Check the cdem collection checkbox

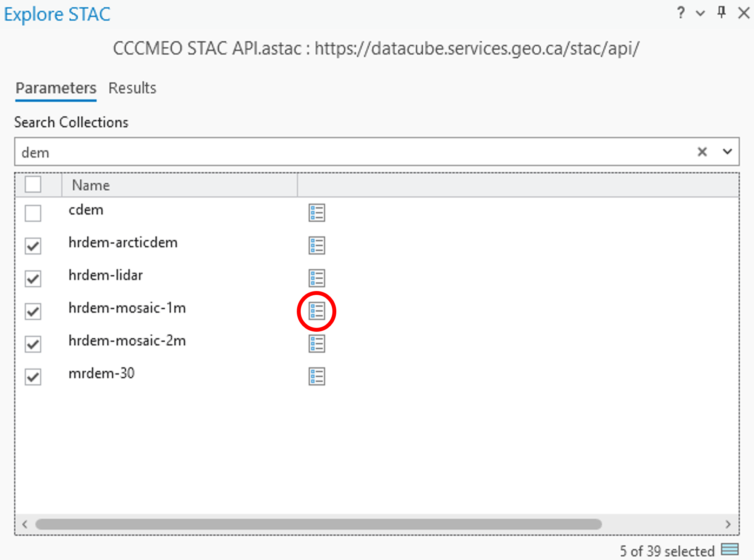coord(33,213)
